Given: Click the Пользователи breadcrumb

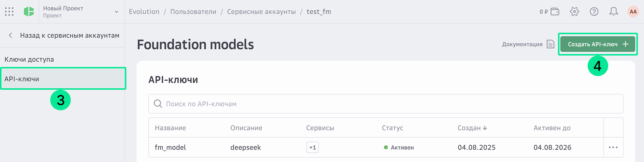Looking at the screenshot, I should tap(193, 12).
